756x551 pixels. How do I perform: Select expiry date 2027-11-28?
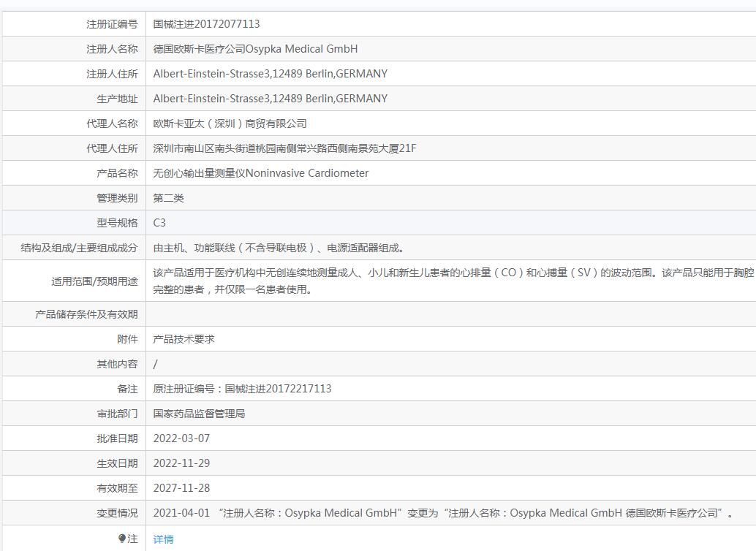point(181,488)
